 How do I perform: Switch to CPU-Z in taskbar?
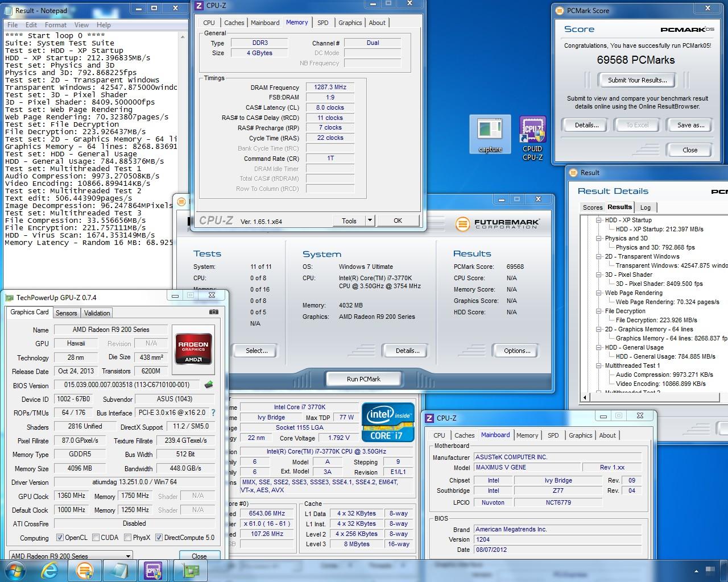click(154, 570)
